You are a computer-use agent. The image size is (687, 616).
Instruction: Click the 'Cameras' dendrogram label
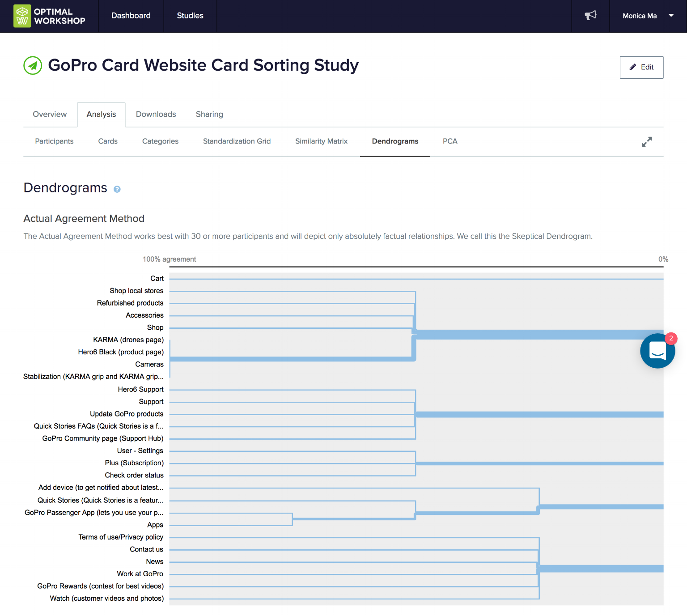pos(149,365)
